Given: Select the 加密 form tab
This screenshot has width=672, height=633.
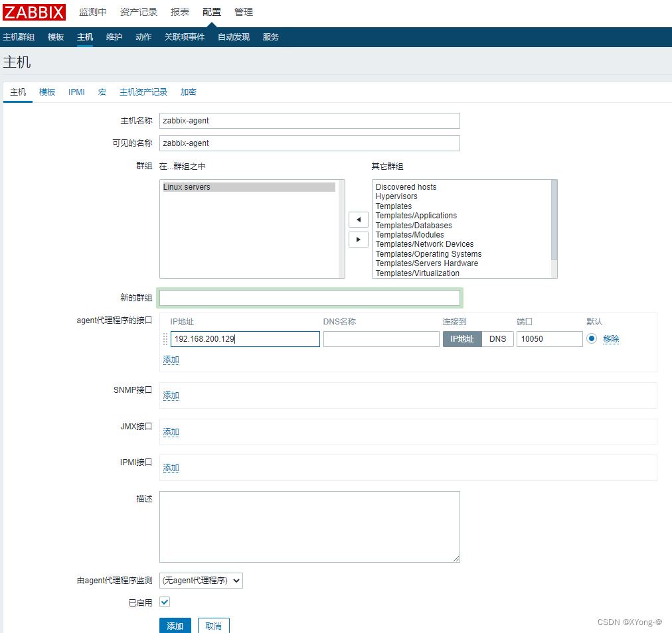Looking at the screenshot, I should tap(188, 92).
